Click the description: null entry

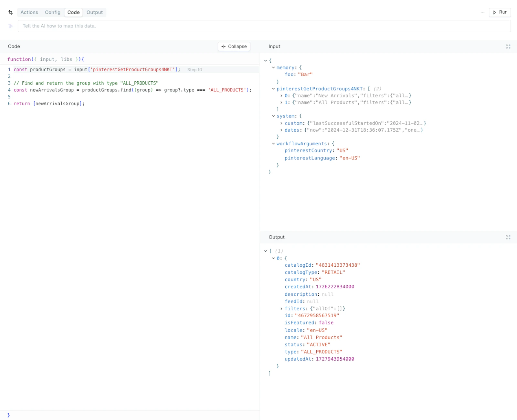click(309, 294)
